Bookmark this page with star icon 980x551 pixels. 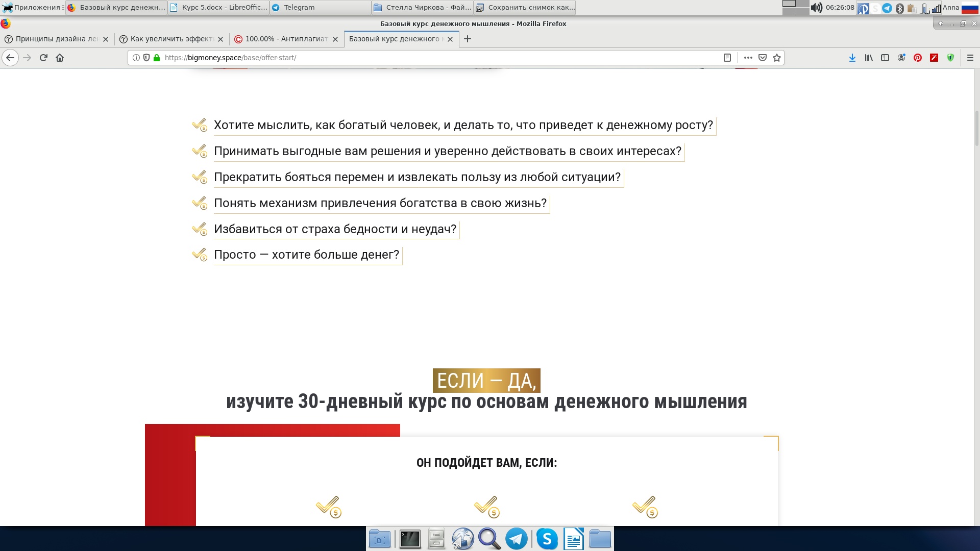pos(777,58)
